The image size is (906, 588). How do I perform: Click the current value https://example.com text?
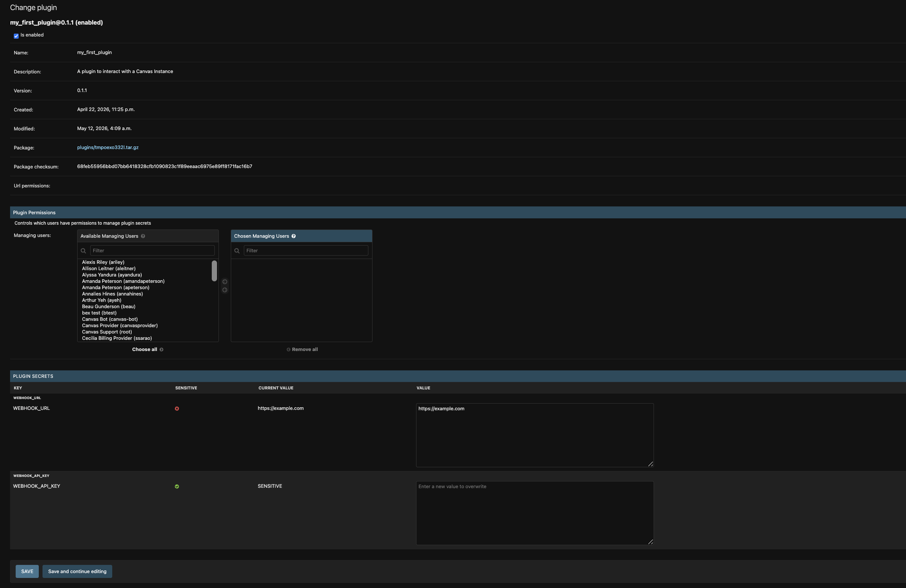coord(280,408)
